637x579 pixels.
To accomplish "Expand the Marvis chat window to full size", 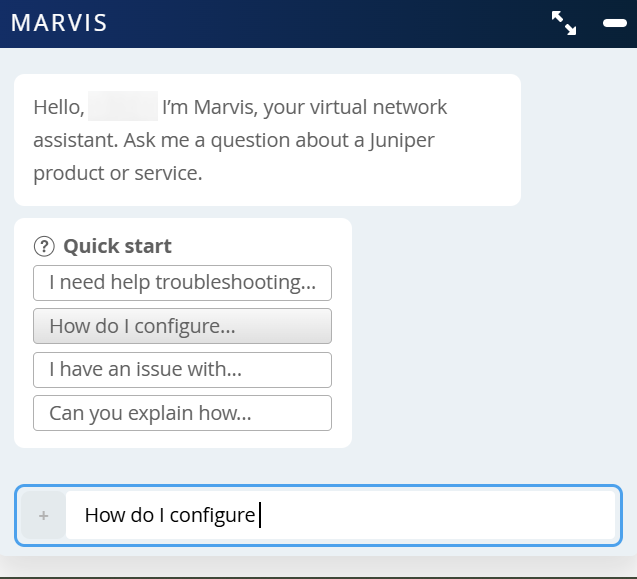I will click(564, 23).
